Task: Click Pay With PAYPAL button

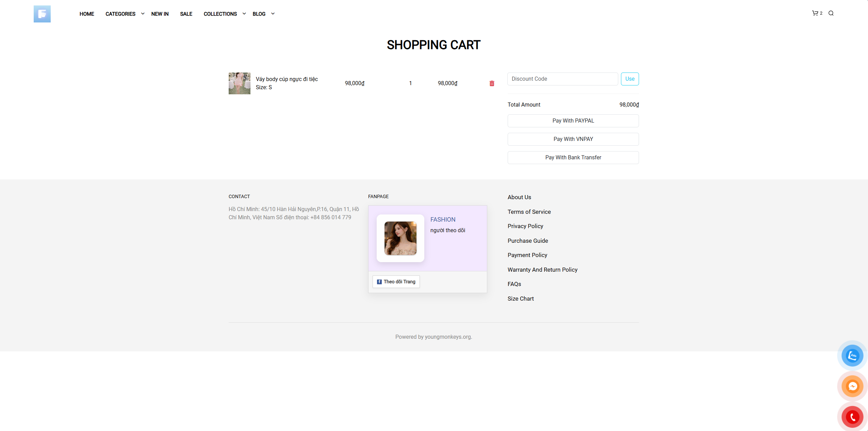Action: [573, 121]
